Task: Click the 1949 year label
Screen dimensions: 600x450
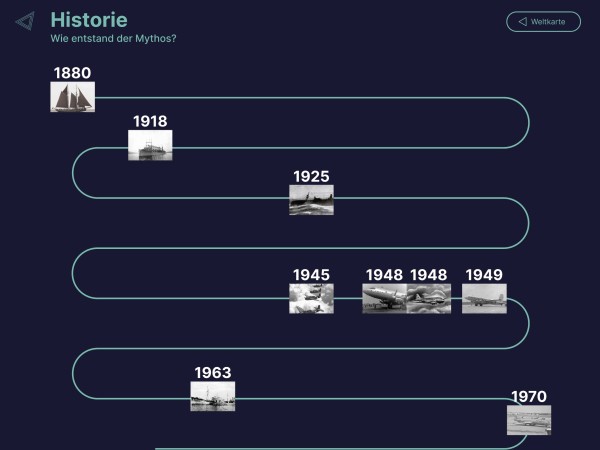Action: [484, 275]
